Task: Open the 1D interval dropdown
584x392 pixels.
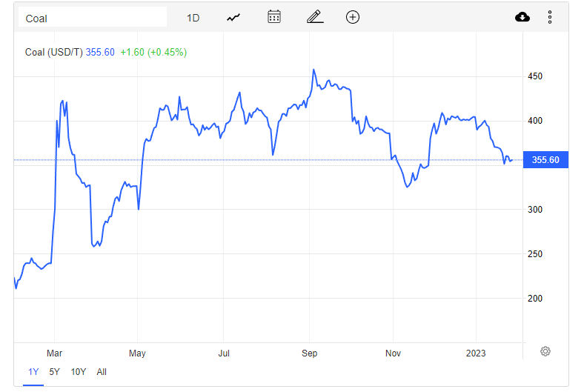Action: [x=193, y=17]
